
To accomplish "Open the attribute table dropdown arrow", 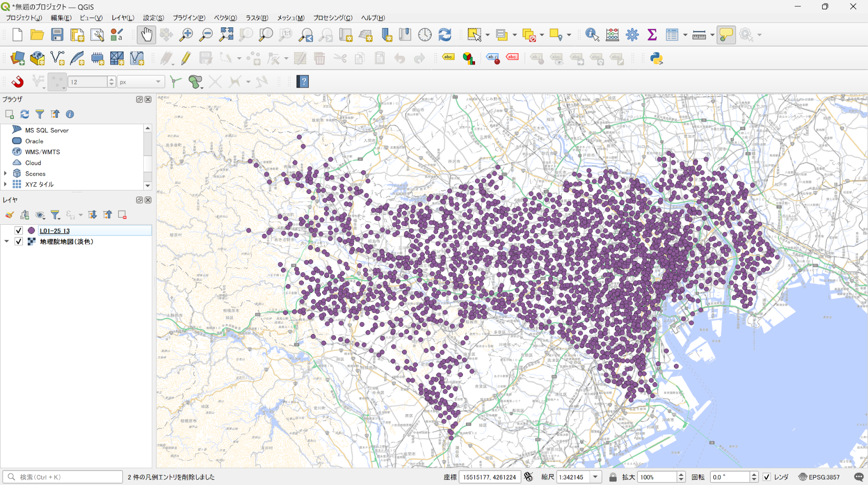I will (685, 35).
